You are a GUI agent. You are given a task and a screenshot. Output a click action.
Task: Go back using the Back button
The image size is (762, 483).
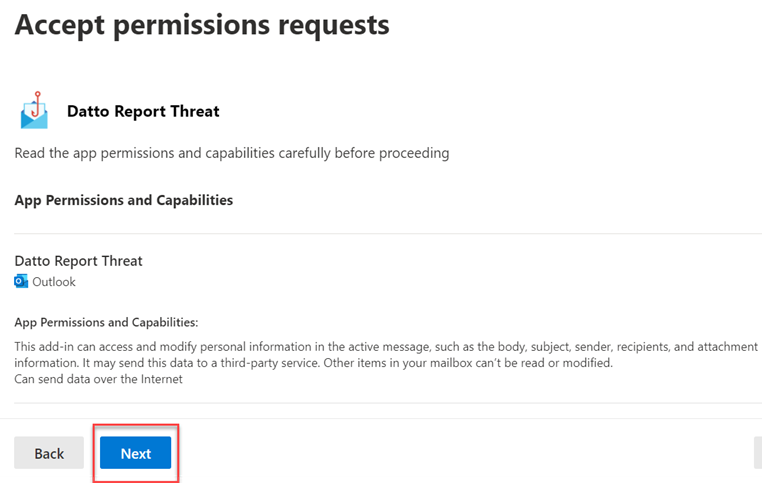[49, 453]
